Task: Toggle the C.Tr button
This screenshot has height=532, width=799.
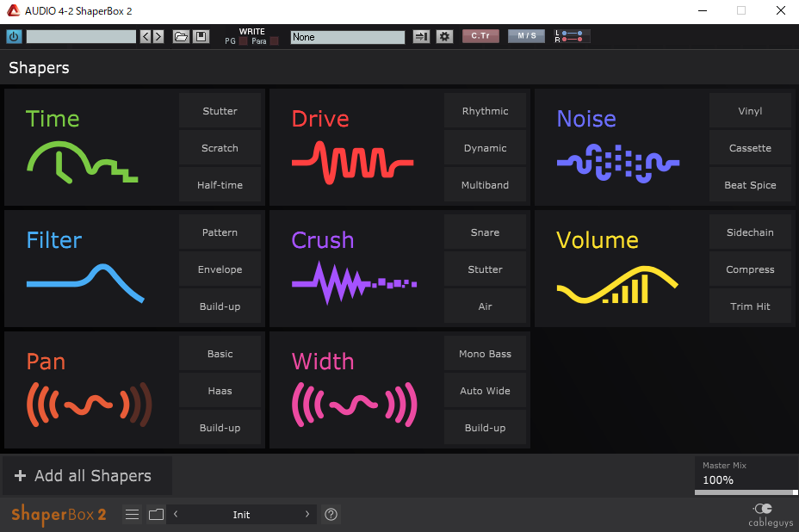Action: pyautogui.click(x=480, y=35)
